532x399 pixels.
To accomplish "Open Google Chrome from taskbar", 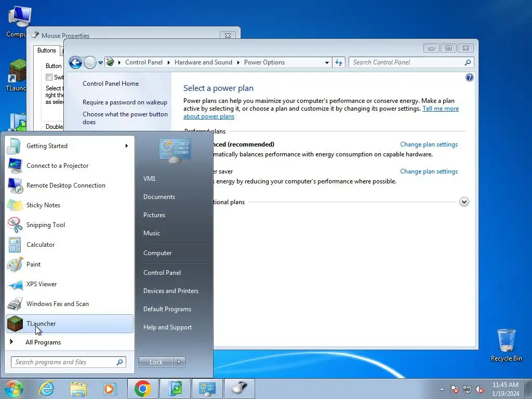I will pyautogui.click(x=142, y=389).
